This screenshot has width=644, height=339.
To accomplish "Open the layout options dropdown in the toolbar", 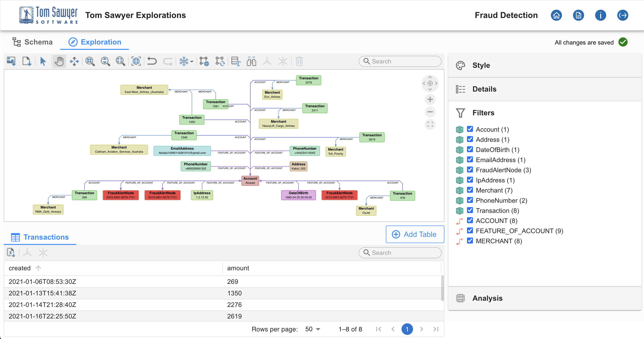I will (x=191, y=61).
